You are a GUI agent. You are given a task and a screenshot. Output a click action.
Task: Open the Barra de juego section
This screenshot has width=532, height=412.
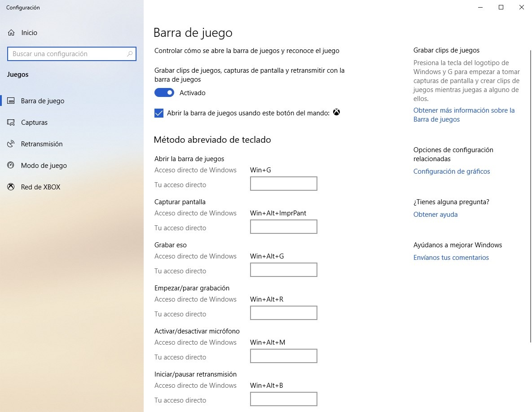(72, 101)
